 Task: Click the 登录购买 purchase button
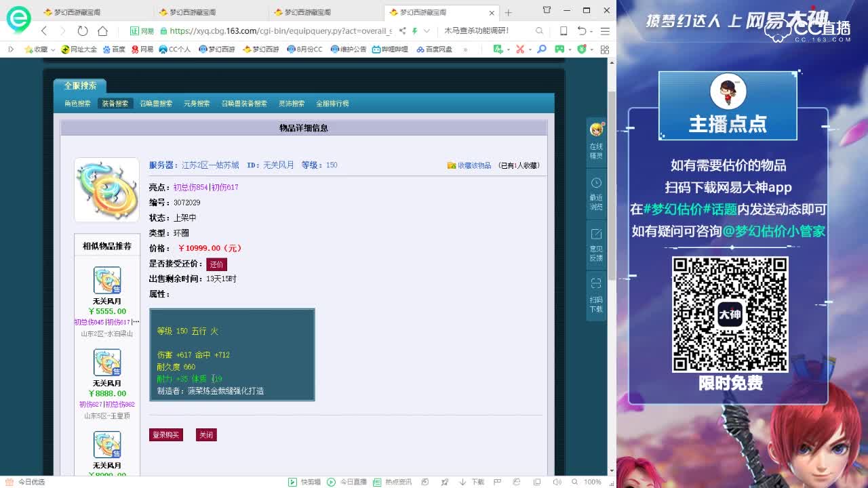pyautogui.click(x=165, y=434)
